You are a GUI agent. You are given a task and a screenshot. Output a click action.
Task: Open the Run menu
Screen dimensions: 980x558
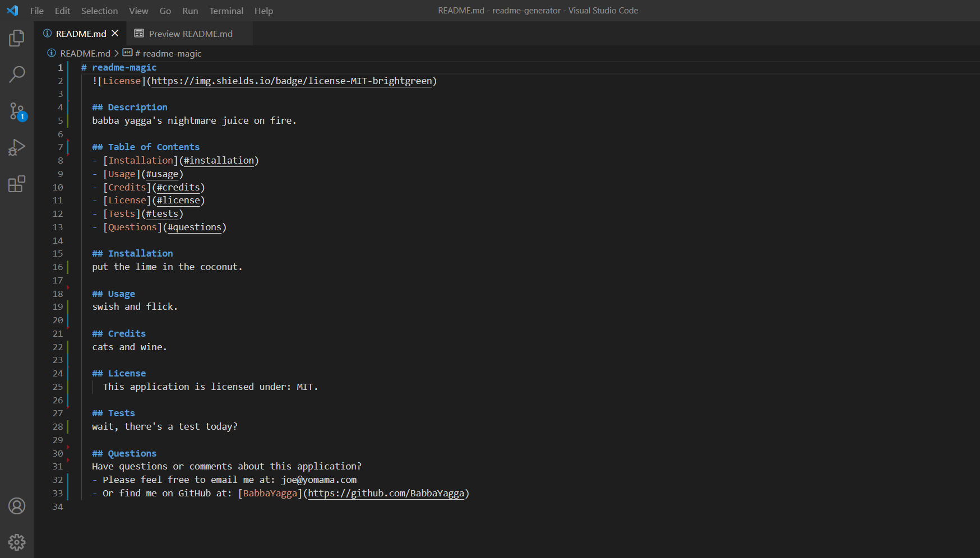tap(189, 11)
